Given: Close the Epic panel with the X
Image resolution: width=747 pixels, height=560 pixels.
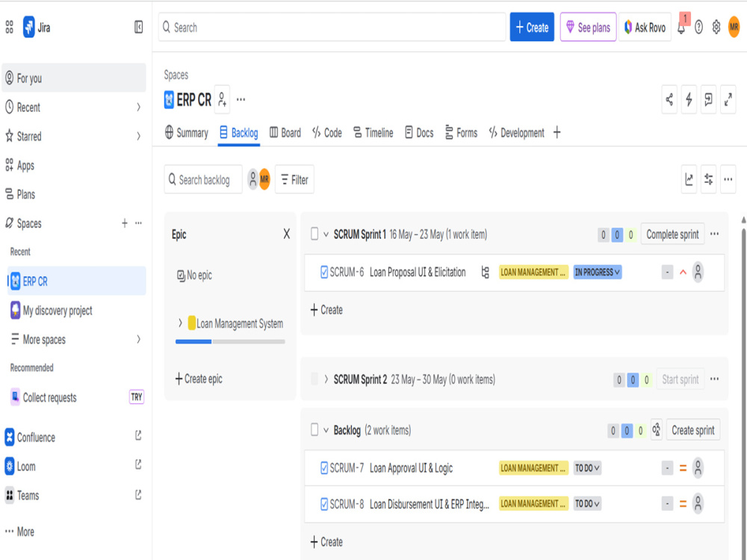Looking at the screenshot, I should 286,234.
